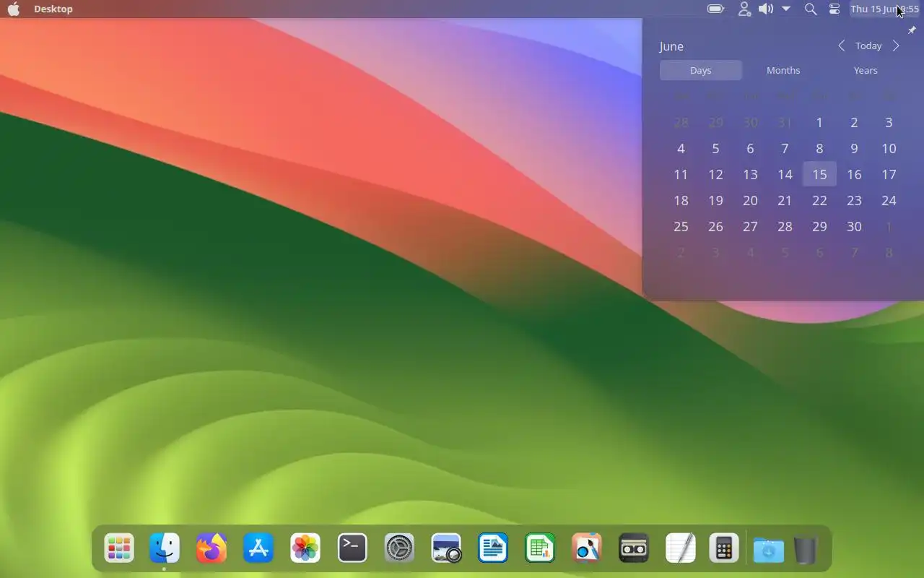Select highlighted day 15 in calendar
The width and height of the screenshot is (924, 578).
(819, 174)
